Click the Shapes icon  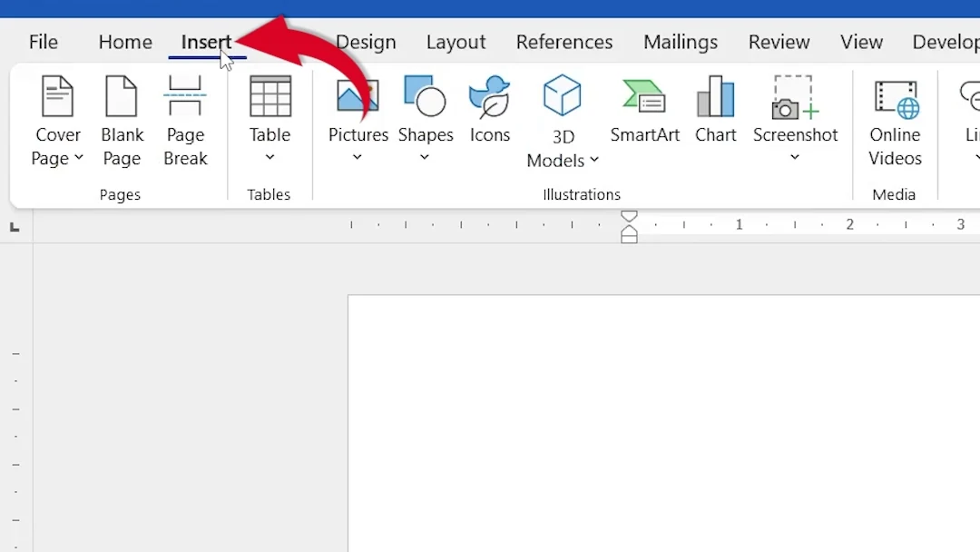[425, 95]
